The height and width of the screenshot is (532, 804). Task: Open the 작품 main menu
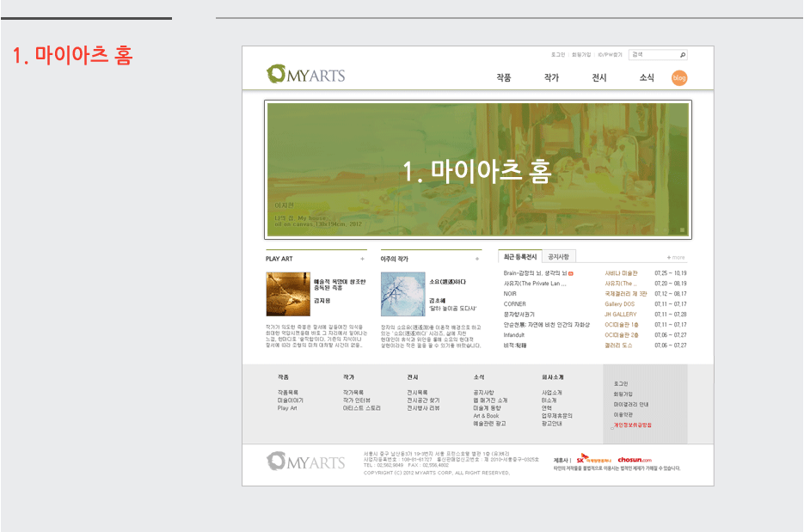click(x=504, y=77)
